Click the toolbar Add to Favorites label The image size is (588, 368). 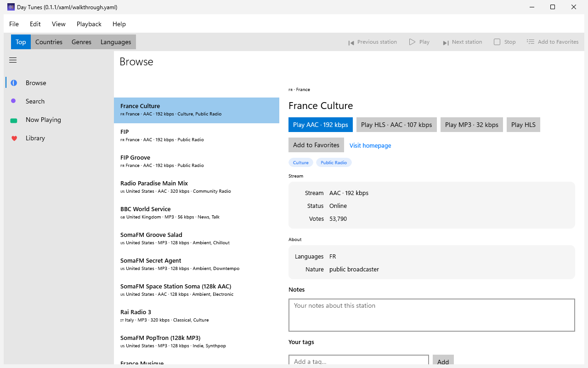(558, 42)
